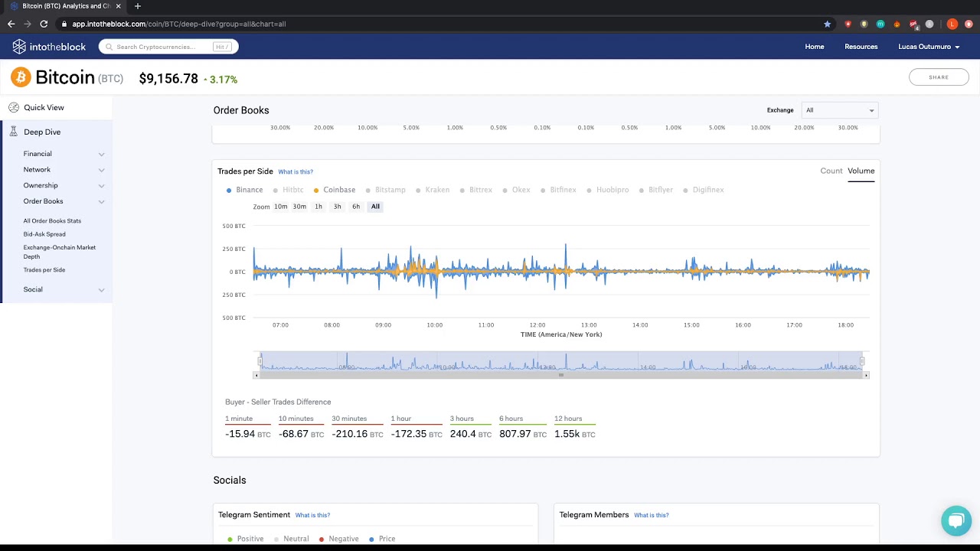Click the orange profile avatar in browser toolbar
Screen dimensions: 980x551
[x=952, y=24]
